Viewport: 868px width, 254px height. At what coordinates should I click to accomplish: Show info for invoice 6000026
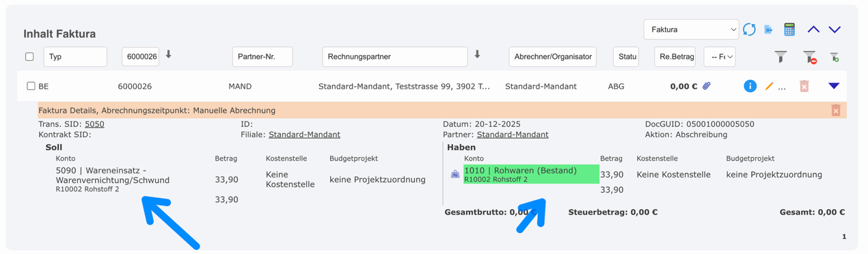750,86
